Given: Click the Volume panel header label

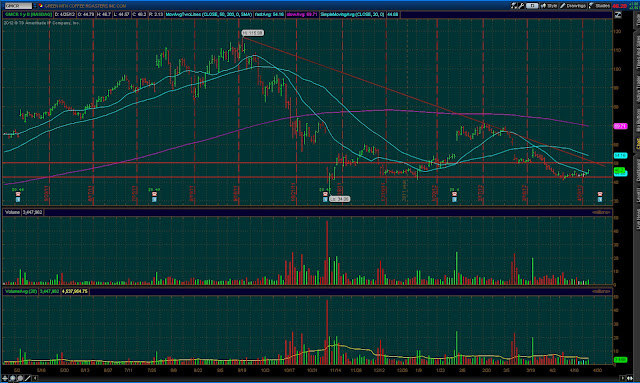Looking at the screenshot, I should tap(12, 212).
